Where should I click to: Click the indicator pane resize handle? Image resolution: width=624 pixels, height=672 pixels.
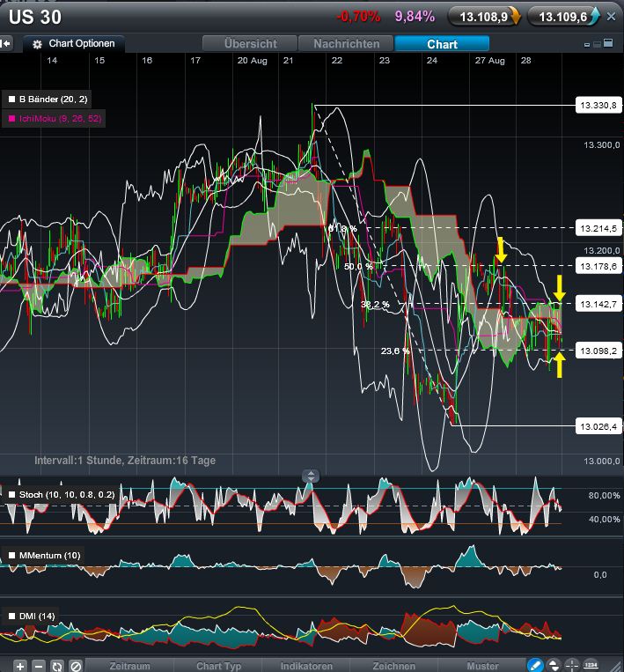(311, 476)
